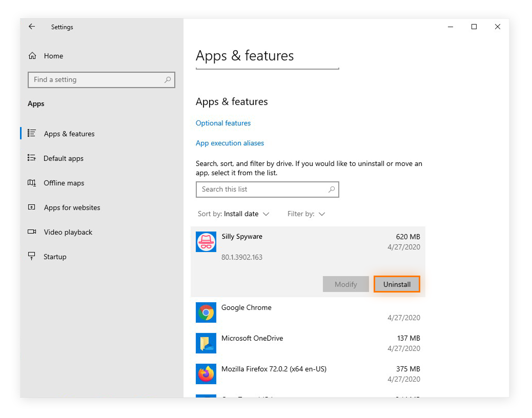Open App execution aliases
This screenshot has width=532, height=418.
point(230,143)
